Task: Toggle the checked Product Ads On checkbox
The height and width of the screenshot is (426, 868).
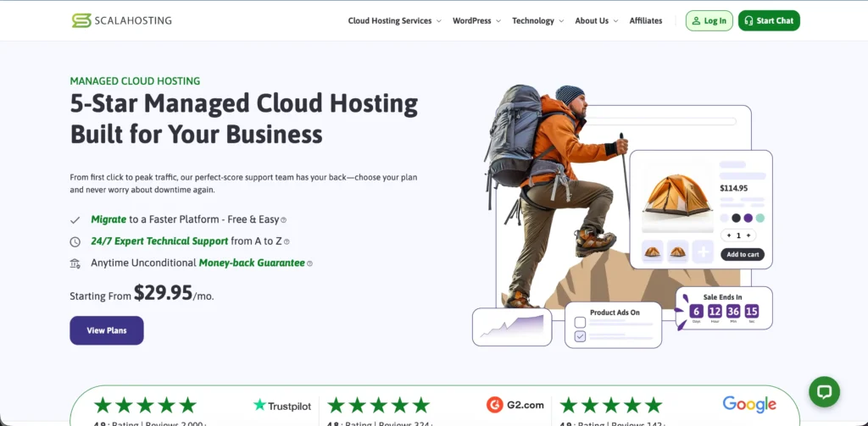Action: [x=580, y=336]
